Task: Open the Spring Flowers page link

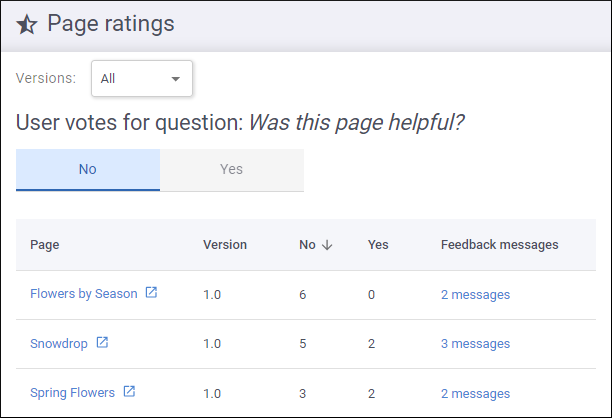Action: [72, 393]
